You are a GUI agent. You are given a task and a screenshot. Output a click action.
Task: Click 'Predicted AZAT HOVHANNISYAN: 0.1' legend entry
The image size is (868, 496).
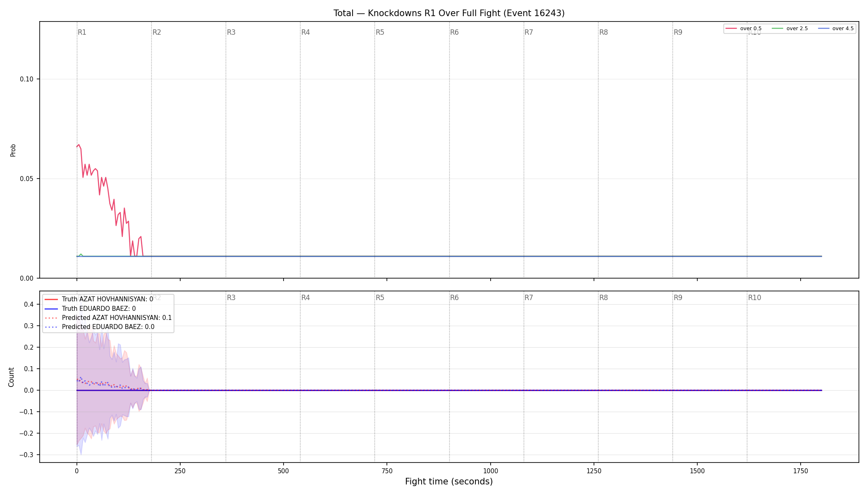[x=108, y=318]
